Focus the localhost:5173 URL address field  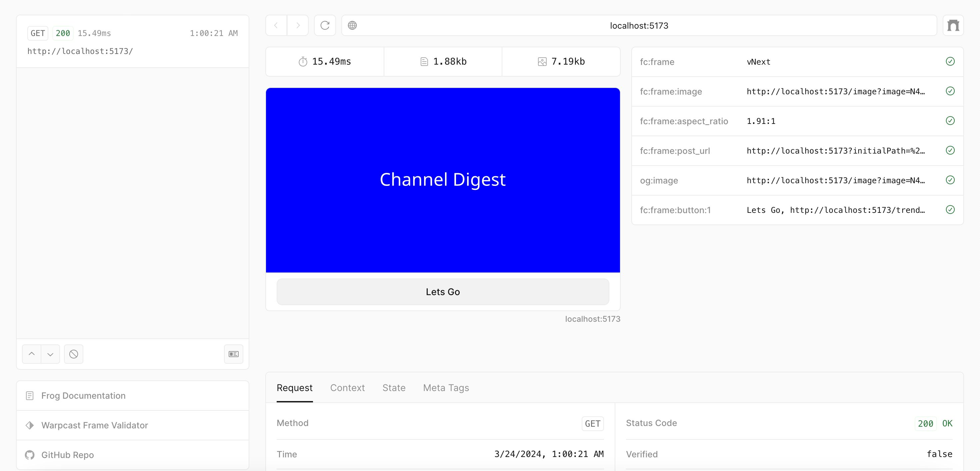pyautogui.click(x=639, y=25)
